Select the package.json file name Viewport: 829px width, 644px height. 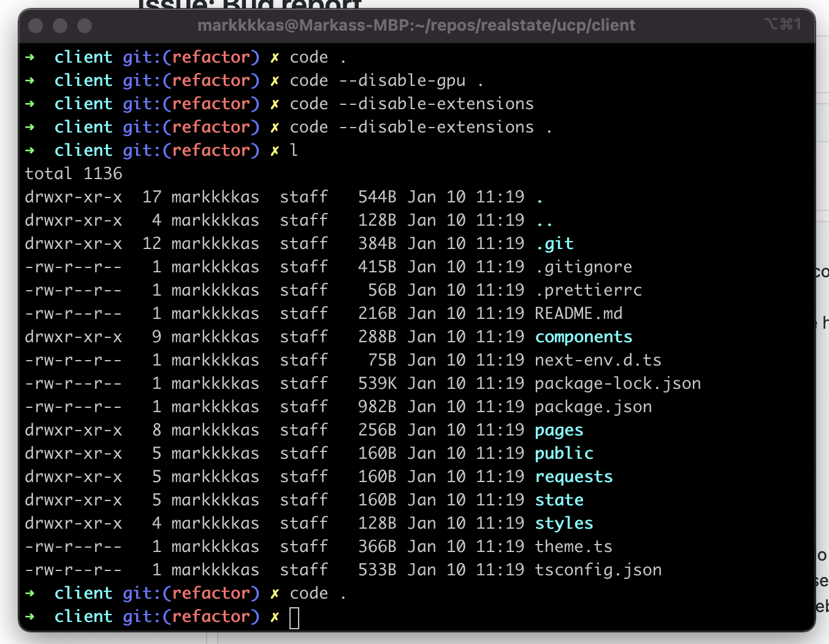pos(592,406)
